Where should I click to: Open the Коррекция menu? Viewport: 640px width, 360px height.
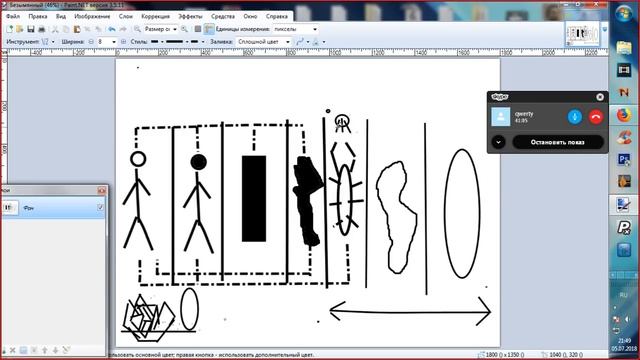tap(155, 16)
